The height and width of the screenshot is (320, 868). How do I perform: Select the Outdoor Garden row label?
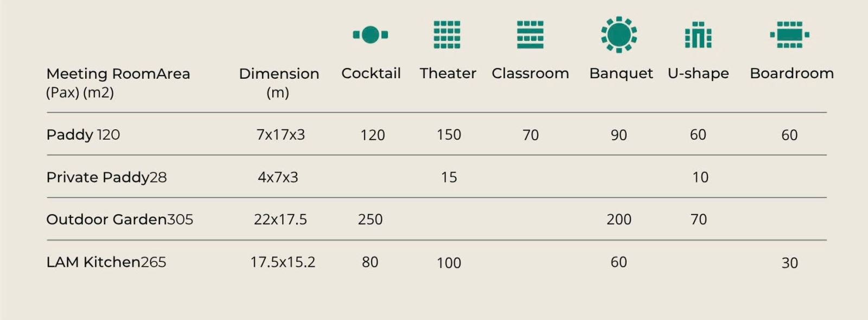[106, 219]
